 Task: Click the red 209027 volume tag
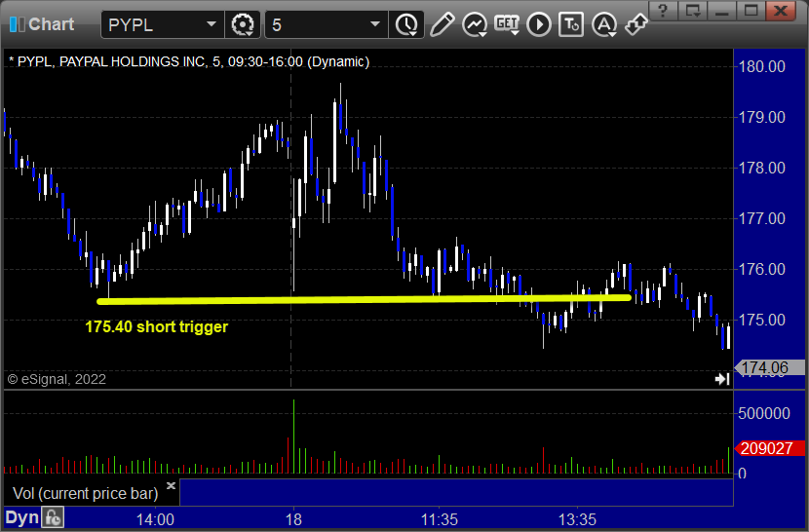pos(769,448)
